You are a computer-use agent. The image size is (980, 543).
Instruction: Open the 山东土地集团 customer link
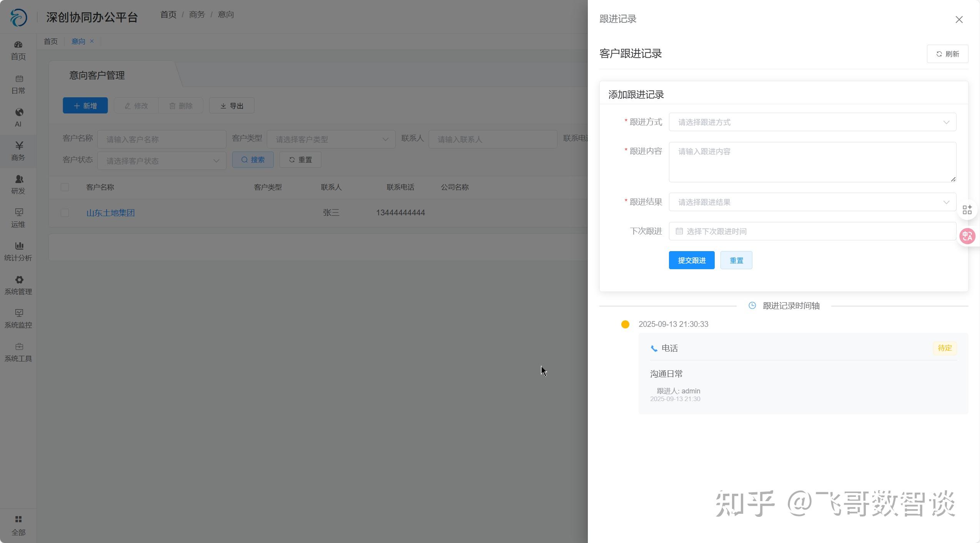pos(111,213)
